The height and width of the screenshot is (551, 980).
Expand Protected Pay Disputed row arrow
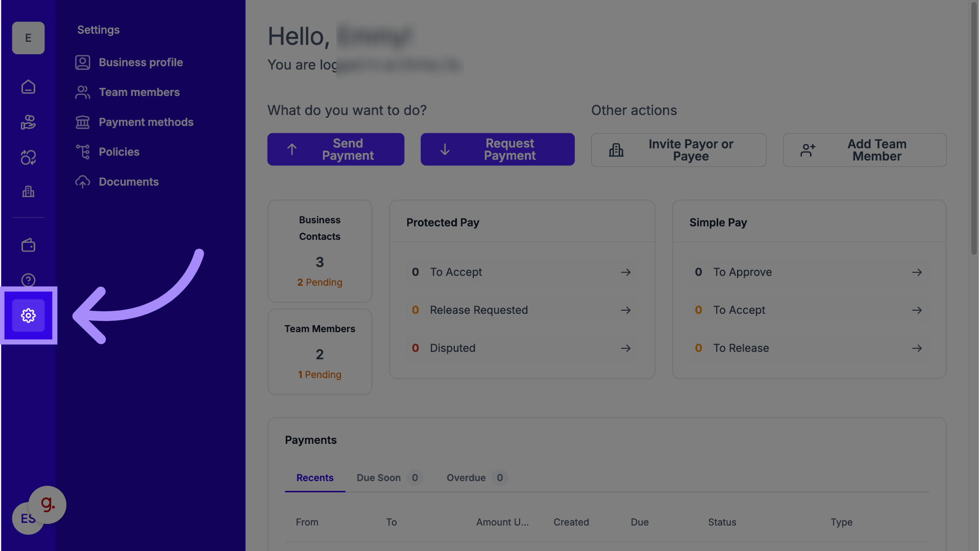[625, 348]
